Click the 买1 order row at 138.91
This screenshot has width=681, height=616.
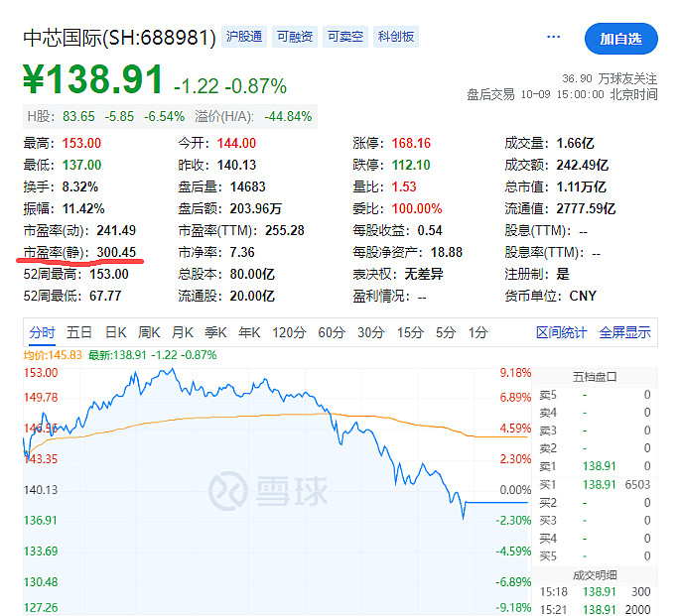pos(595,484)
